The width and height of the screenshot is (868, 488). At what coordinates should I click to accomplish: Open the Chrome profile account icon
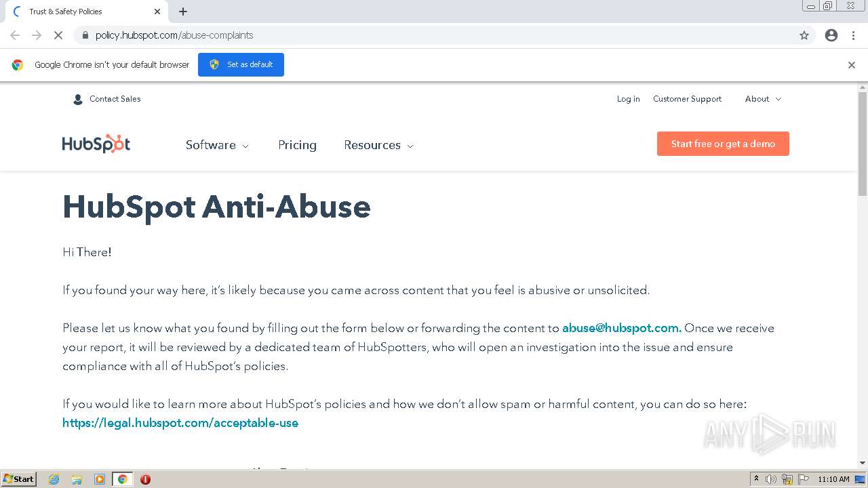(831, 35)
